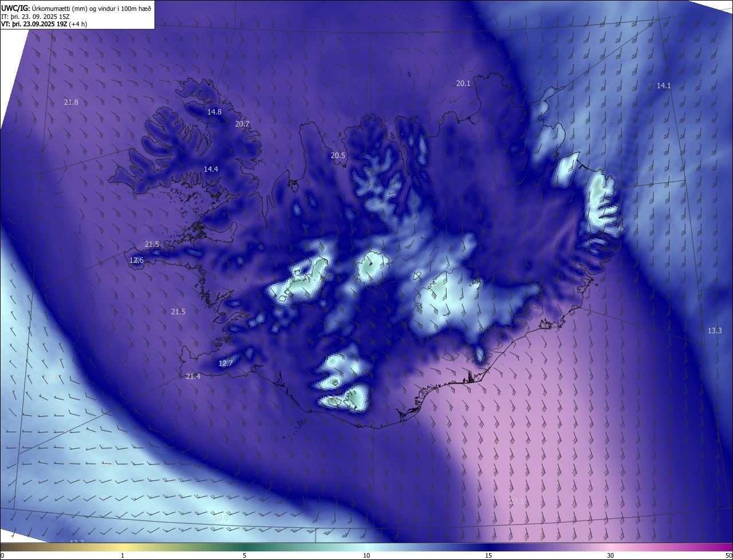
Task: Click the '15' tick on the color scale
Action: (488, 555)
